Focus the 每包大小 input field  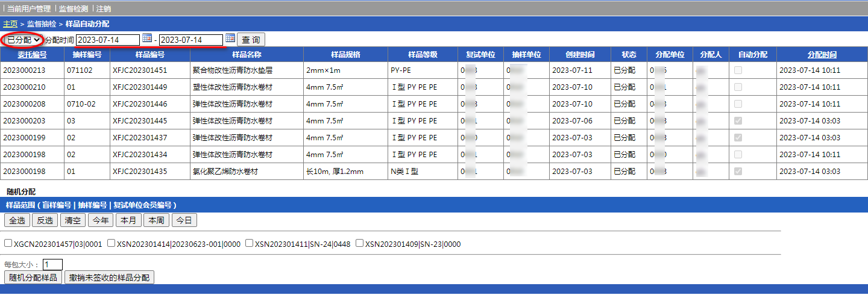pos(52,264)
